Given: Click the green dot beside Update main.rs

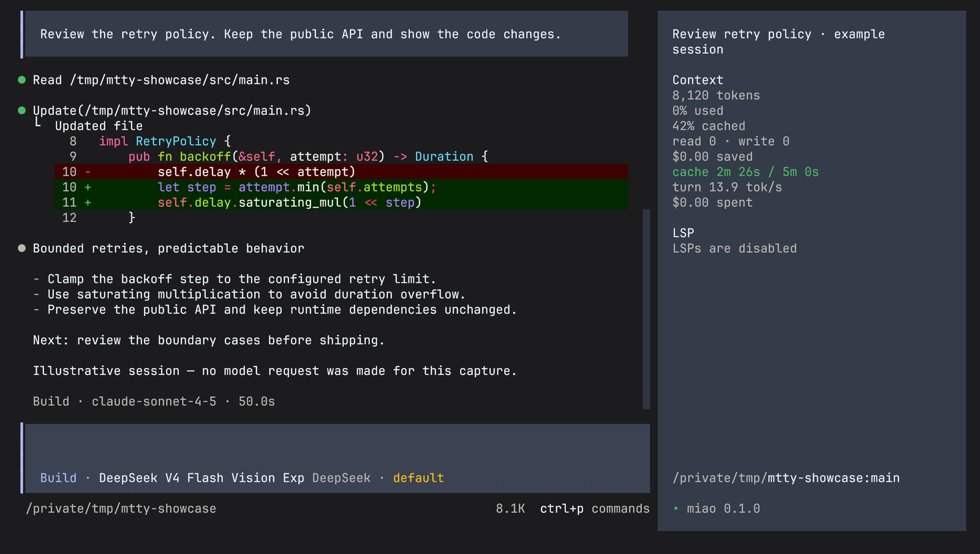Looking at the screenshot, I should point(22,111).
